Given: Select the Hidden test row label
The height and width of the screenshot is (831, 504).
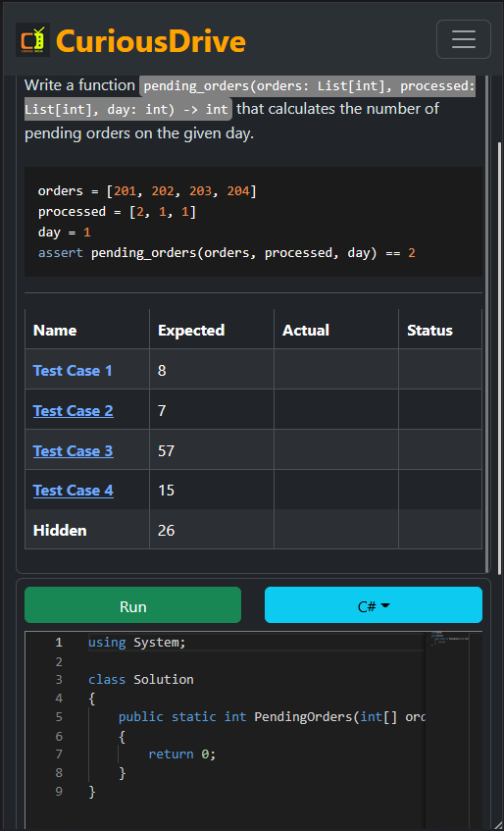Looking at the screenshot, I should (60, 531).
